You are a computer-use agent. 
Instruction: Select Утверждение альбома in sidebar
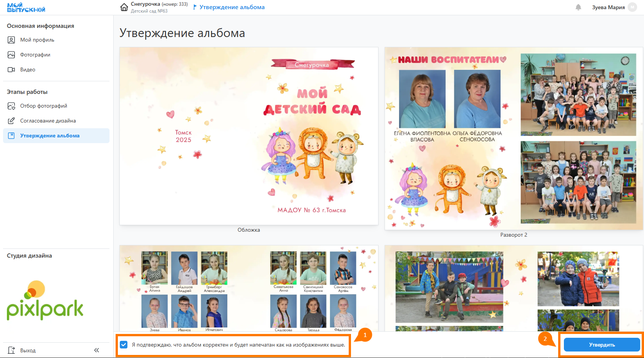50,136
